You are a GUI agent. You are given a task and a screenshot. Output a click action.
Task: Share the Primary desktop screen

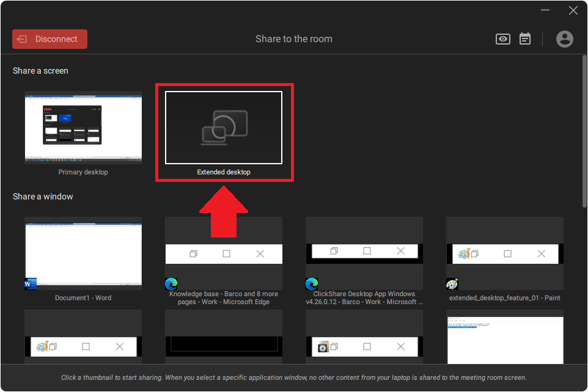click(x=83, y=127)
